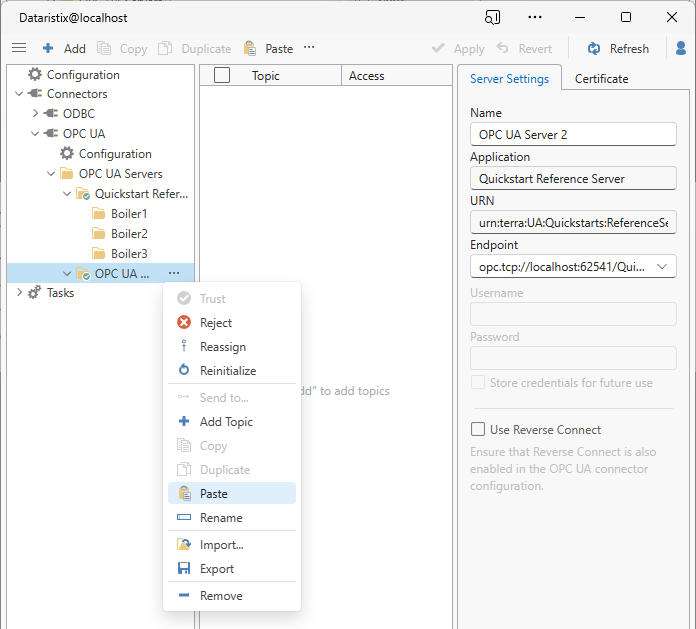The height and width of the screenshot is (629, 696).
Task: Enable the Use Reverse Connect checkbox
Action: [x=478, y=430]
